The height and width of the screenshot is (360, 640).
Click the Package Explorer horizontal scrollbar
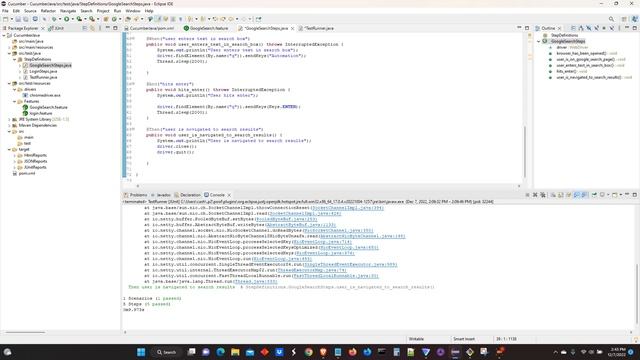[25, 332]
